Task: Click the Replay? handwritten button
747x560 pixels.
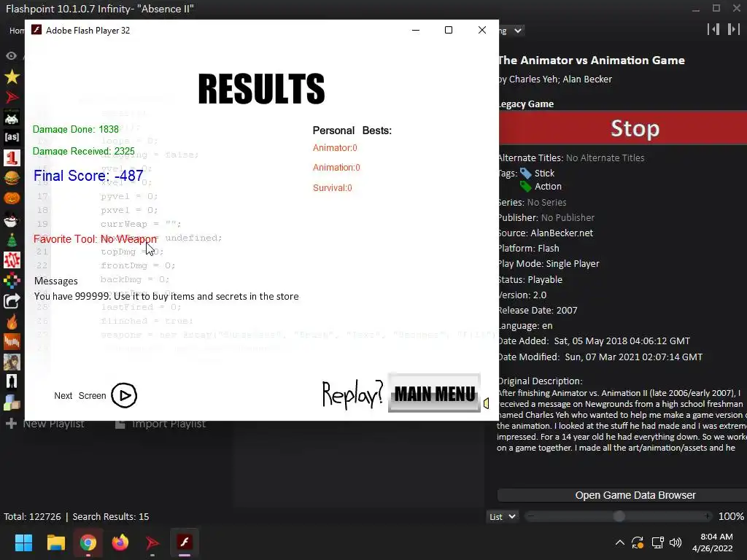Action: (x=352, y=394)
